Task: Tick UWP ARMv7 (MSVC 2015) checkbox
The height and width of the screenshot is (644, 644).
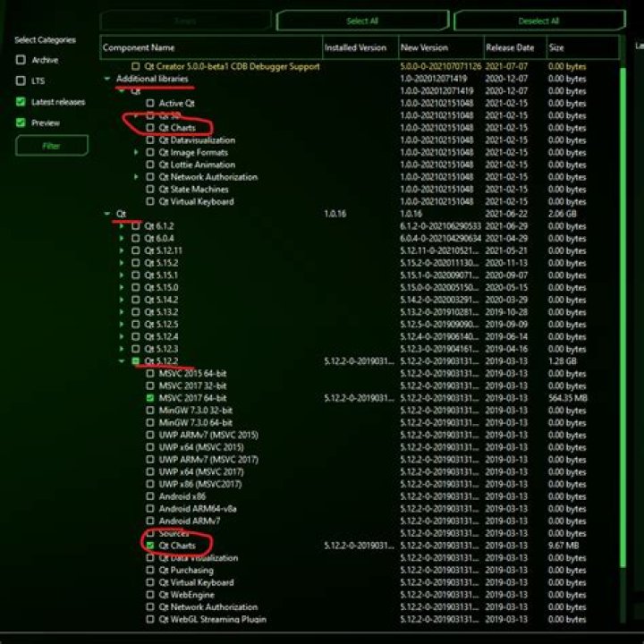Action: coord(150,435)
